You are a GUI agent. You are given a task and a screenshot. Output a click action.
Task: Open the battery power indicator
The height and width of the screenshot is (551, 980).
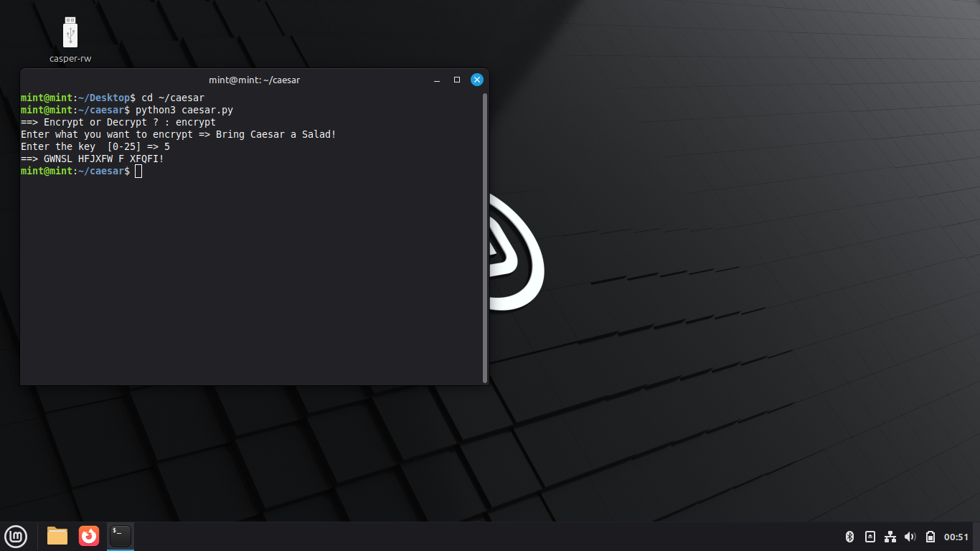click(x=930, y=537)
